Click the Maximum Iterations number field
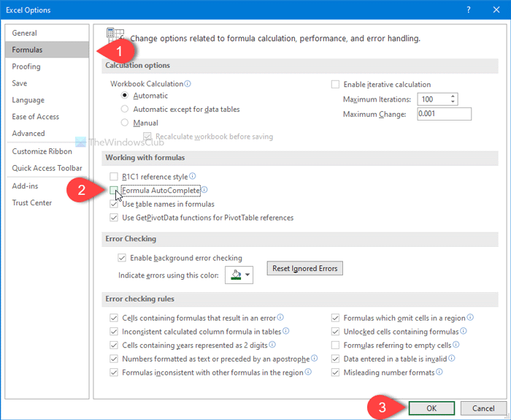The height and width of the screenshot is (420, 511). [x=434, y=99]
